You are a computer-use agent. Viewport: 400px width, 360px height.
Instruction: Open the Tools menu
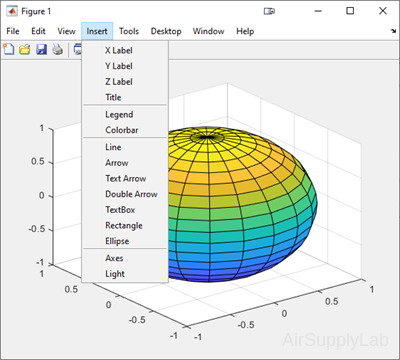point(129,31)
